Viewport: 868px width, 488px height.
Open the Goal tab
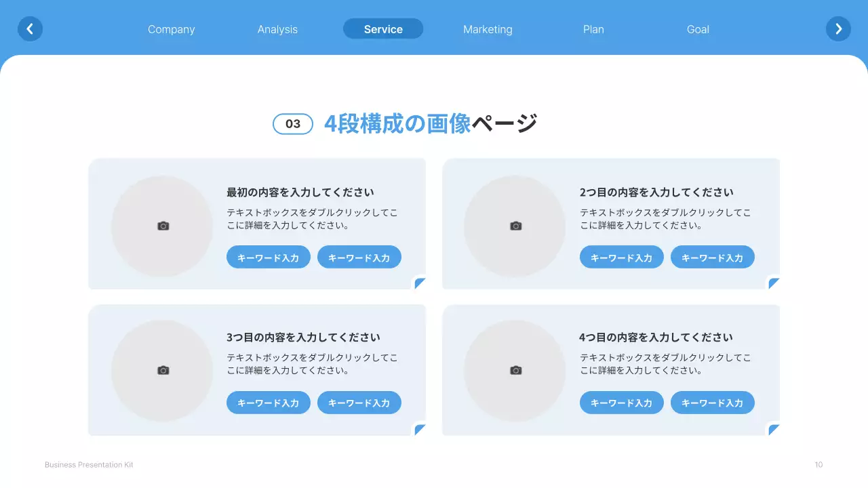tap(698, 29)
